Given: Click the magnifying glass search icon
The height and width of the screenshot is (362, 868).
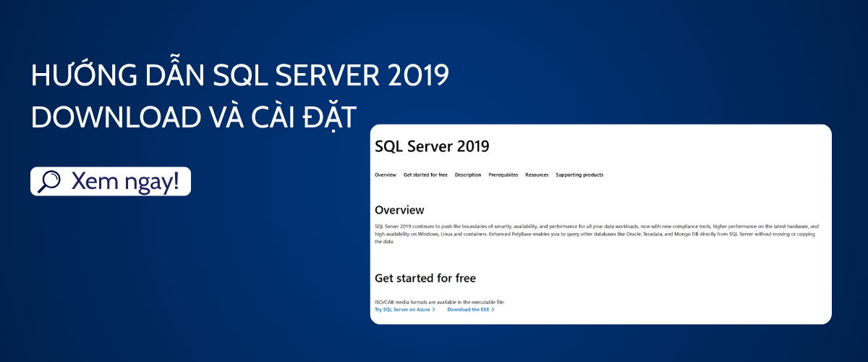Looking at the screenshot, I should pyautogui.click(x=49, y=181).
